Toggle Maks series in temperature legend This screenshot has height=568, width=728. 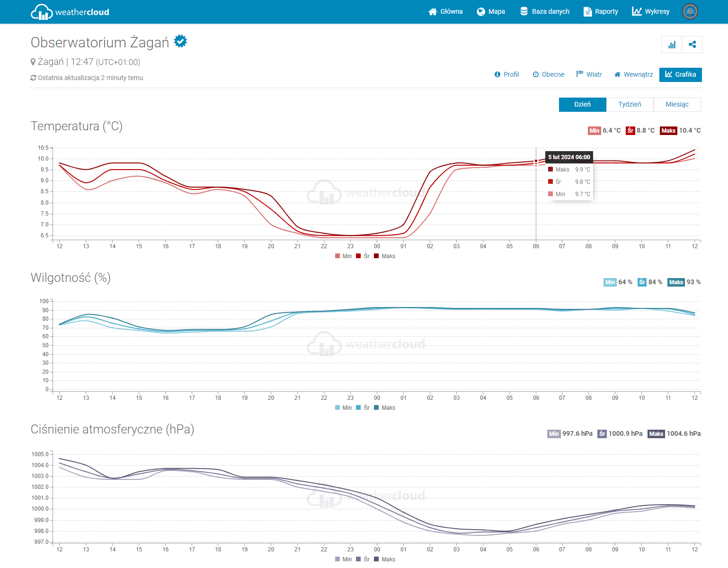point(385,256)
